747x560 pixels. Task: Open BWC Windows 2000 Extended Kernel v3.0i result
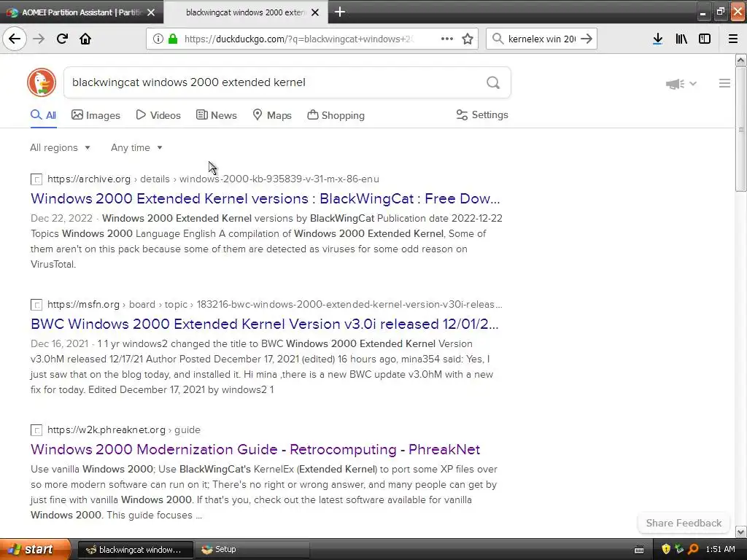tap(265, 324)
